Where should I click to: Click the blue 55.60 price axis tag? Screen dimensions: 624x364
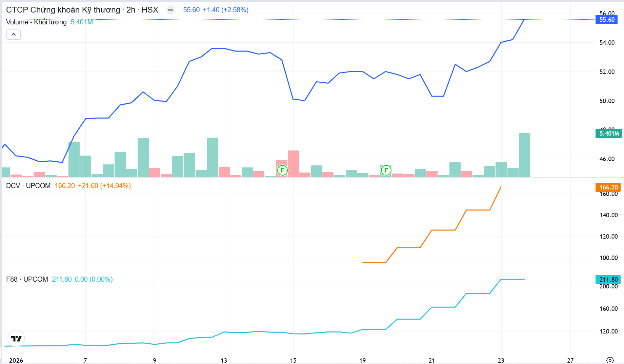[607, 20]
